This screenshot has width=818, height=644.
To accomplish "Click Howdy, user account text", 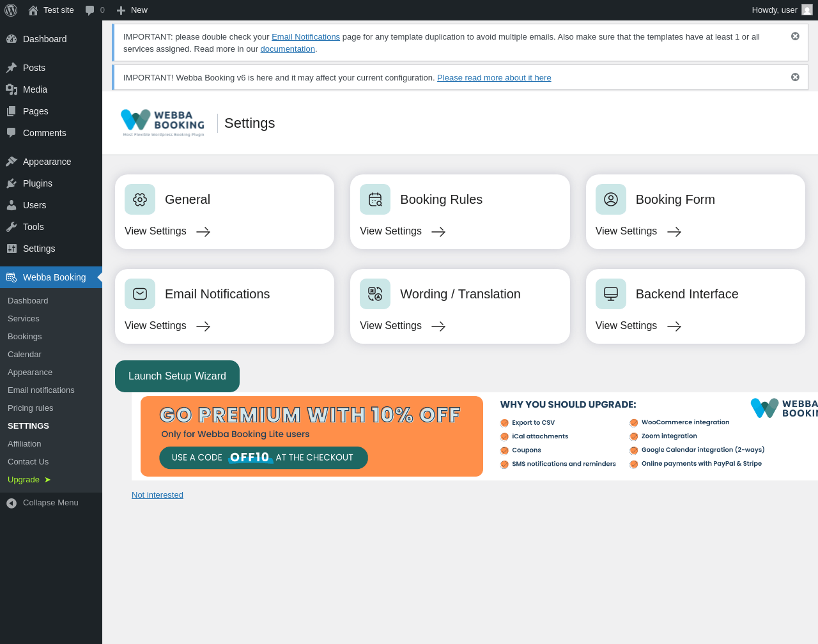I will click(x=775, y=10).
